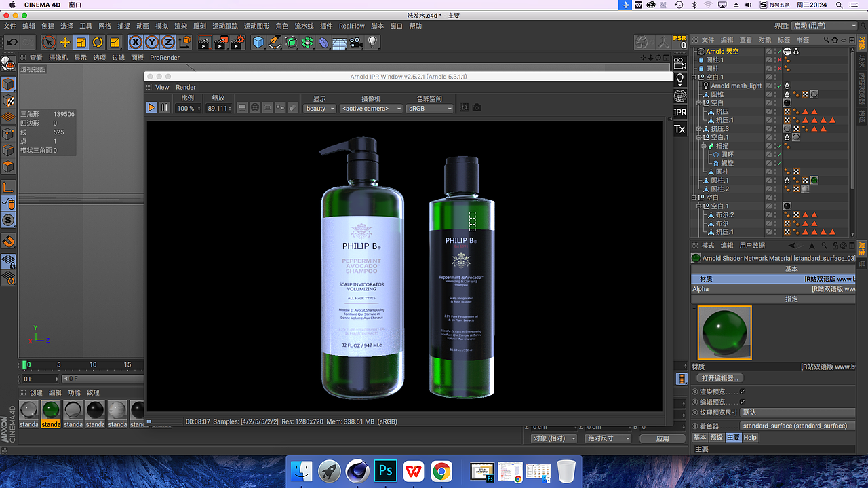Click the coordinate system cube icon
Screen dimensions: 868x488
[x=184, y=42]
